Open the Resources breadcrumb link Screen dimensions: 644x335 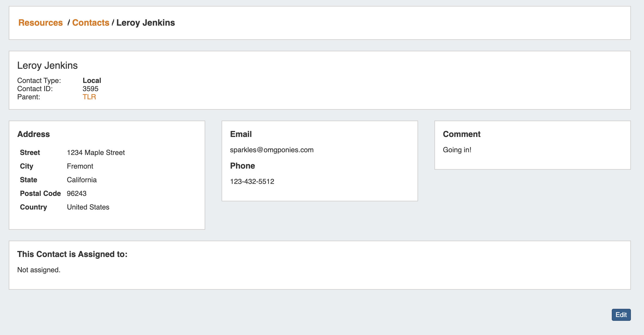click(x=40, y=23)
